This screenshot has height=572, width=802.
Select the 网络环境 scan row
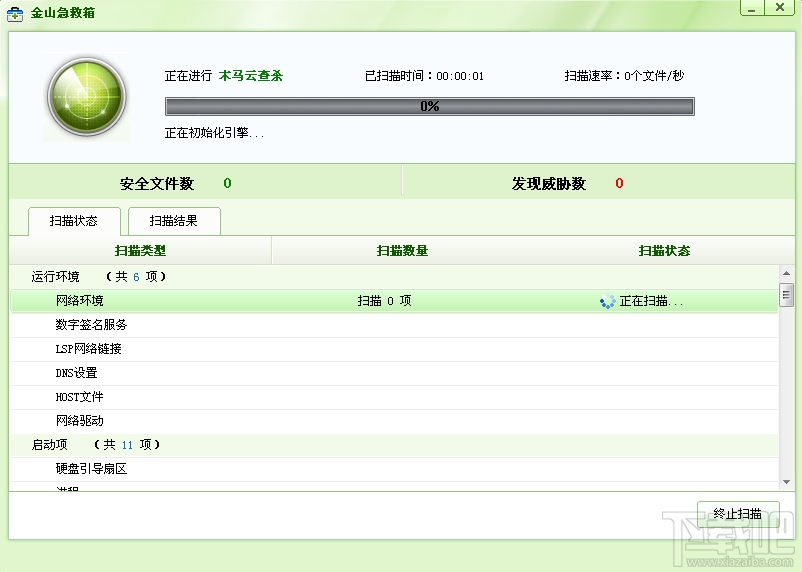[394, 301]
